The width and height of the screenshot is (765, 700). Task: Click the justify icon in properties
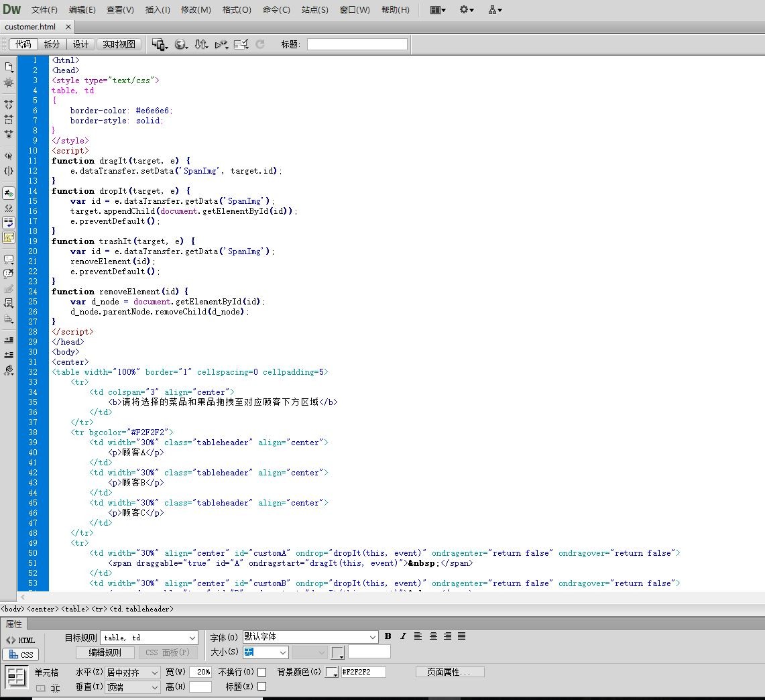pyautogui.click(x=461, y=636)
